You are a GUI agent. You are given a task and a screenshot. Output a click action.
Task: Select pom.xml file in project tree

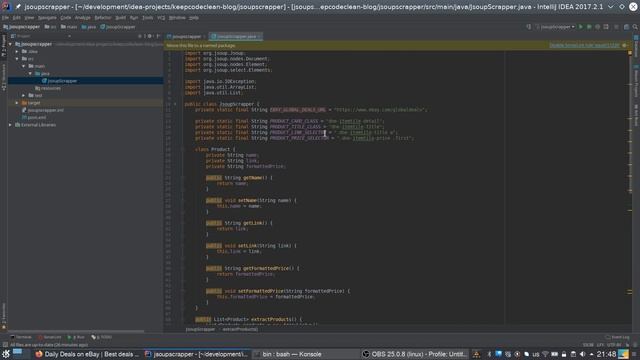tap(33, 118)
